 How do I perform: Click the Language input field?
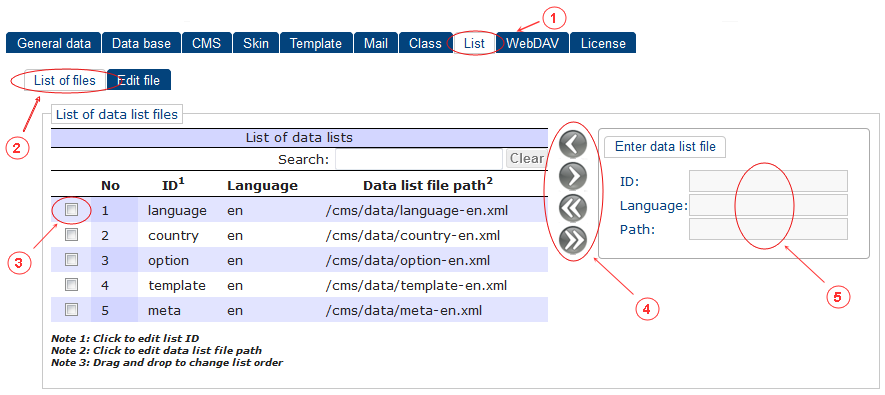click(768, 205)
